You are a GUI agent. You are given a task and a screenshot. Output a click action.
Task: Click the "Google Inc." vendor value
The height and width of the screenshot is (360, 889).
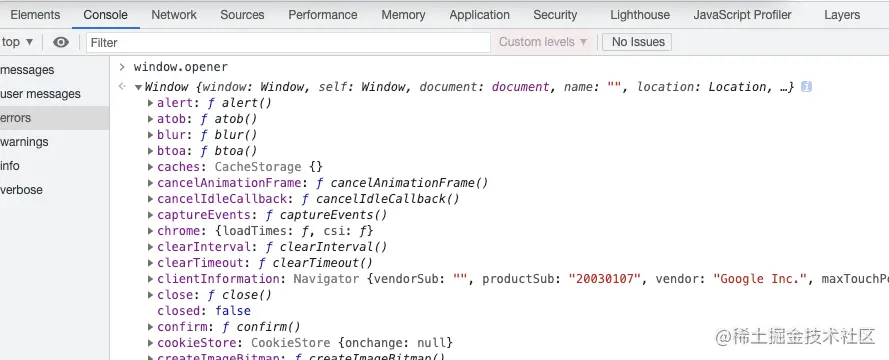[x=760, y=279]
